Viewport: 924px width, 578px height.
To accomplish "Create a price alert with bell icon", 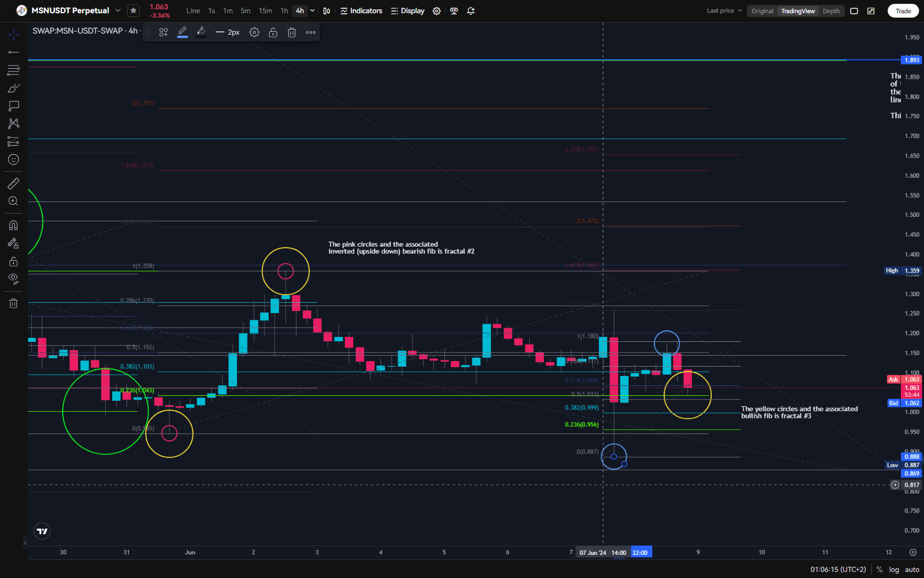I will tap(471, 11).
